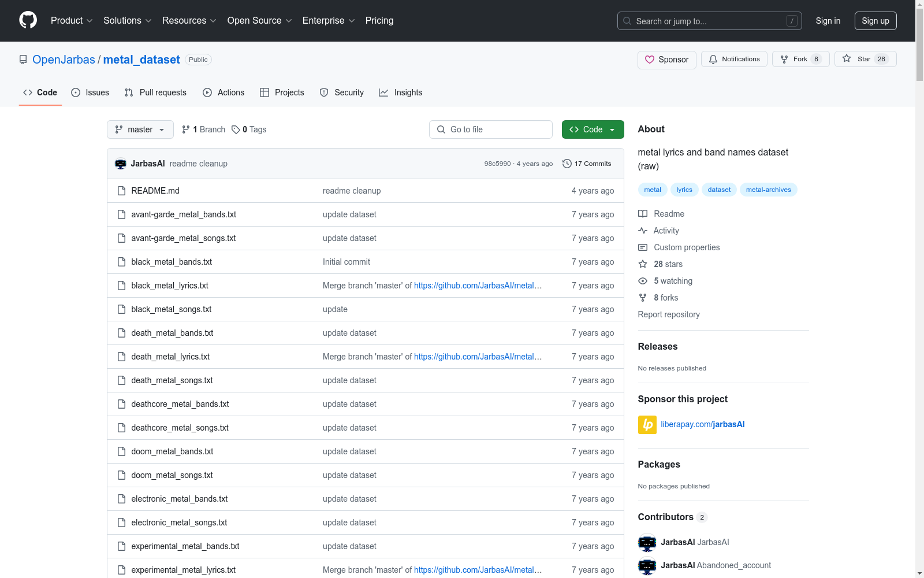Click the Search or jump to field
This screenshot has height=578, width=924.
710,21
